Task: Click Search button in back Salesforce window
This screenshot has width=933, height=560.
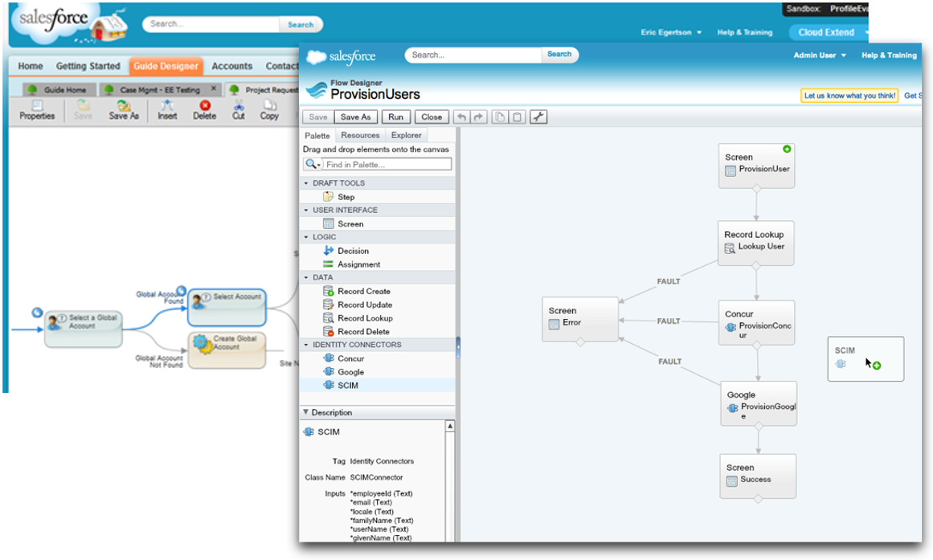Action: click(301, 24)
